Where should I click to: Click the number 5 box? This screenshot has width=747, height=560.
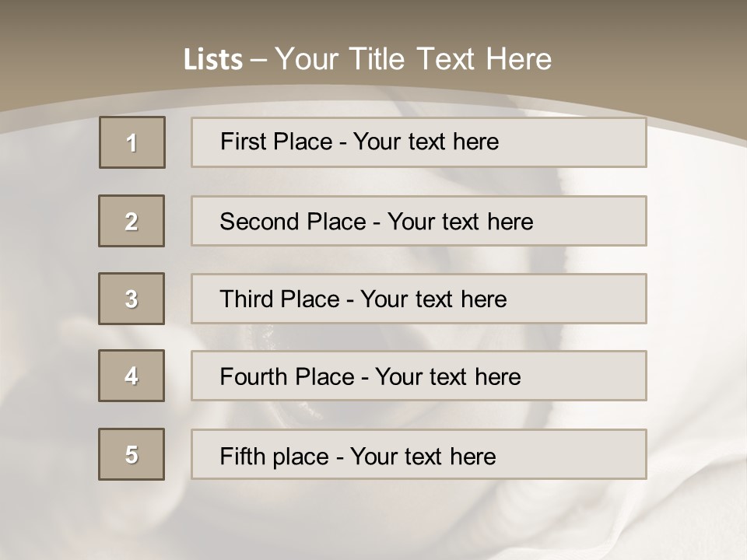coord(132,454)
